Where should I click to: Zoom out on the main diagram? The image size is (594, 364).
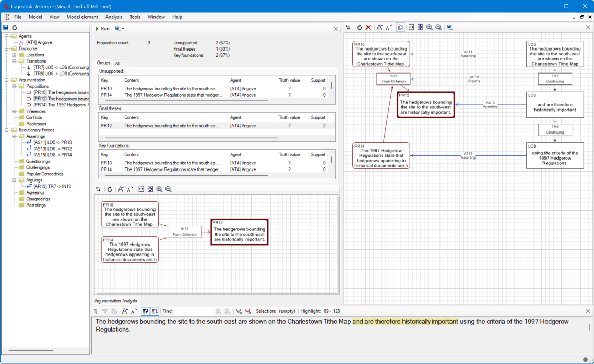click(x=438, y=27)
